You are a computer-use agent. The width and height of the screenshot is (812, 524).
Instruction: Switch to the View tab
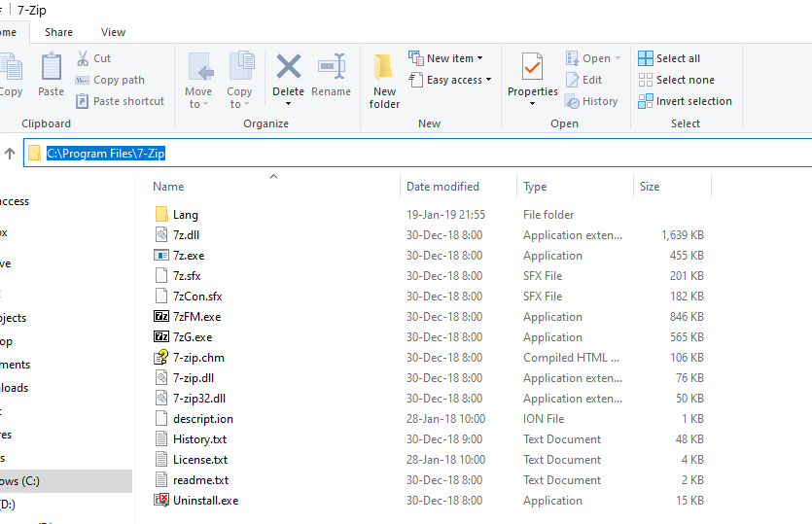[x=113, y=32]
